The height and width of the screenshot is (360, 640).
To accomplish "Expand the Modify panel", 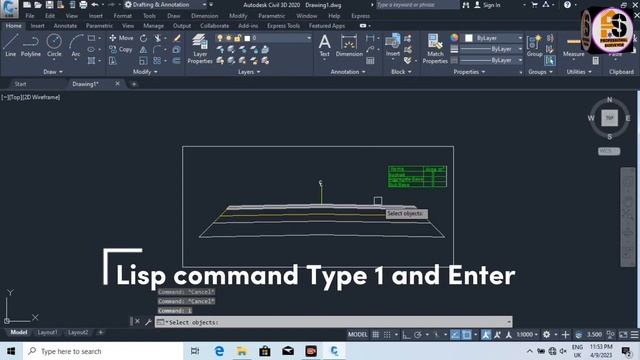I will [145, 72].
